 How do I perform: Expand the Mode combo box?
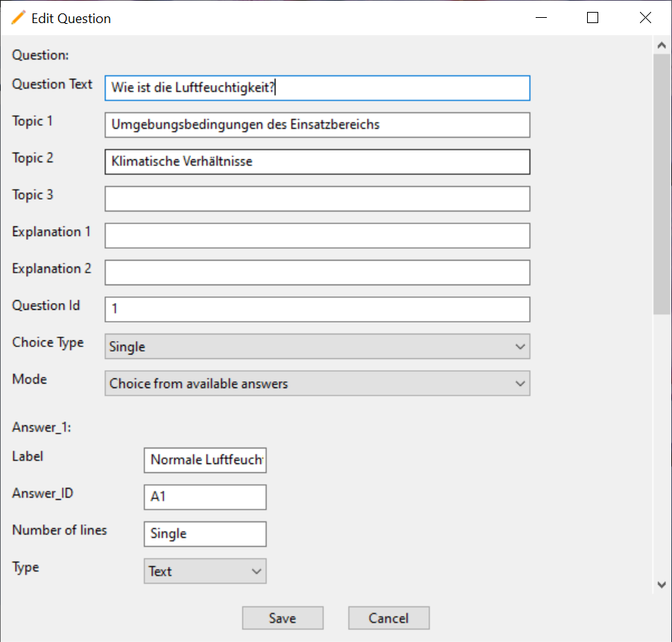(x=317, y=383)
